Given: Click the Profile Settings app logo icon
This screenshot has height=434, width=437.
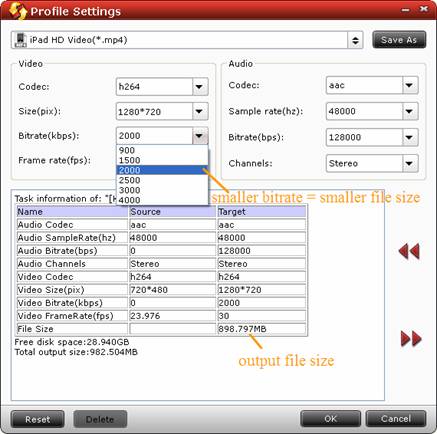Looking at the screenshot, I should click(x=18, y=11).
